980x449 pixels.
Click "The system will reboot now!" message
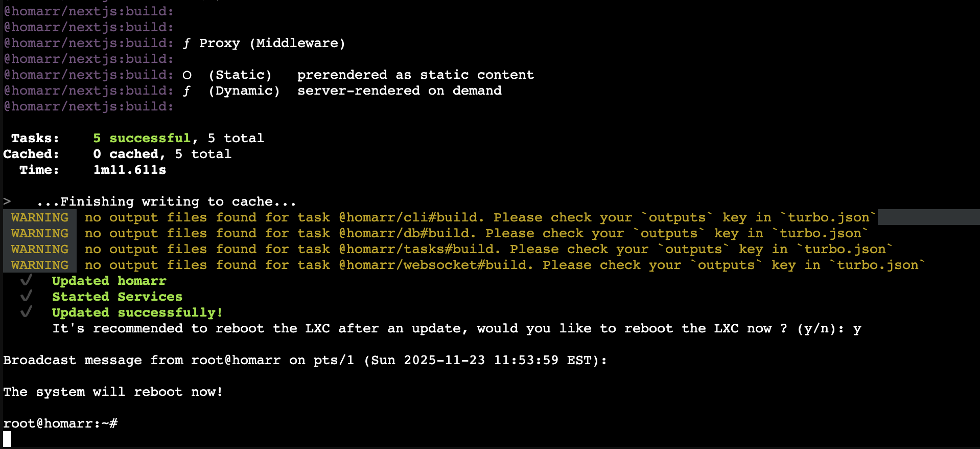[x=113, y=392]
